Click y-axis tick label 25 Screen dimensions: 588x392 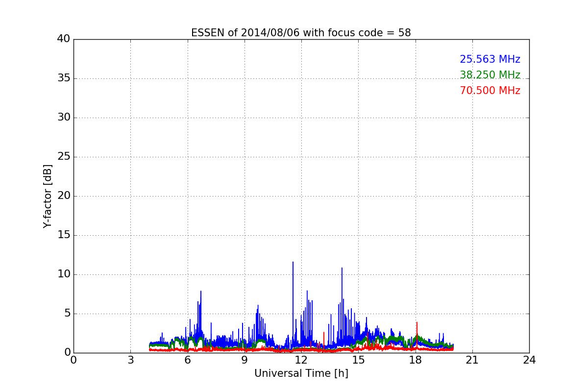point(64,157)
